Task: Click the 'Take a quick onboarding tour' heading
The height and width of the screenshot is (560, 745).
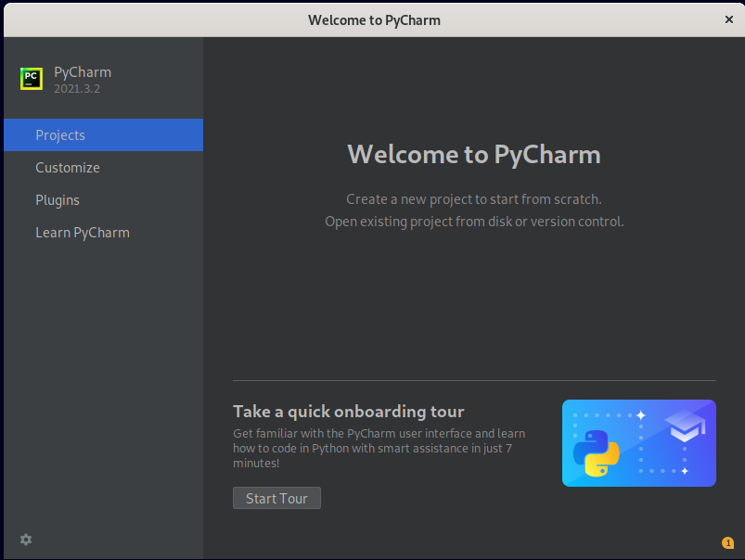Action: tap(348, 412)
